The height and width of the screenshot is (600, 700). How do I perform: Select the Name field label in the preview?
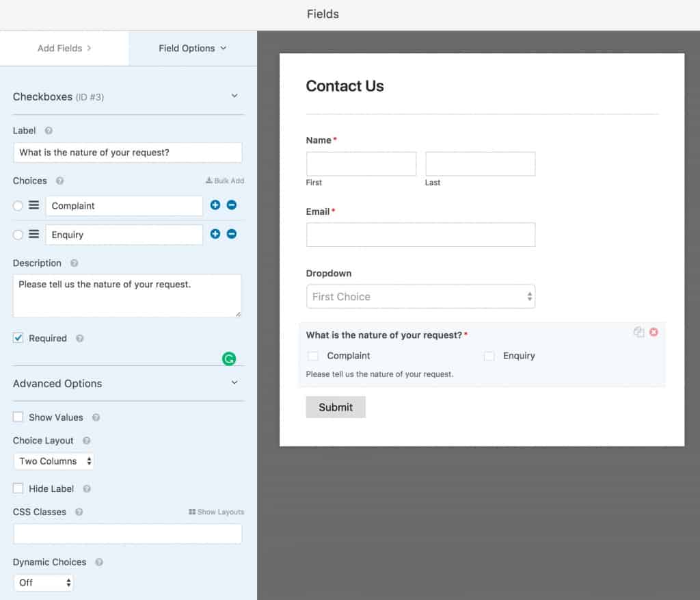coord(319,140)
